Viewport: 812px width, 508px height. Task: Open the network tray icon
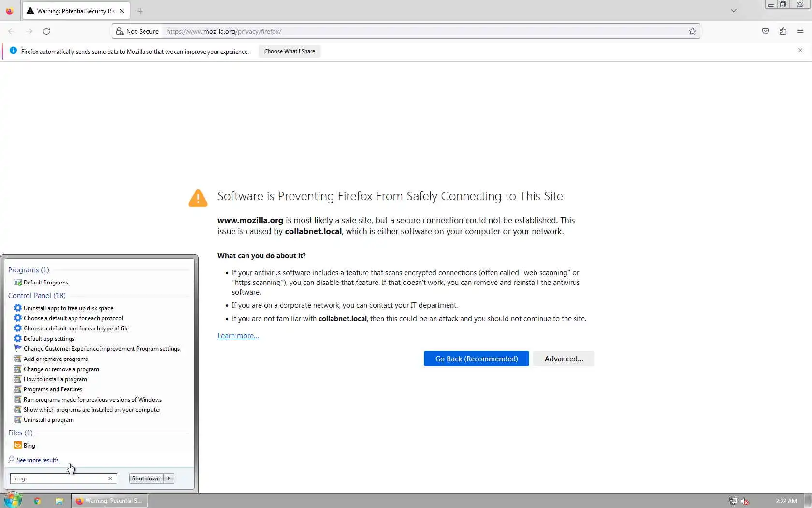coord(733,501)
